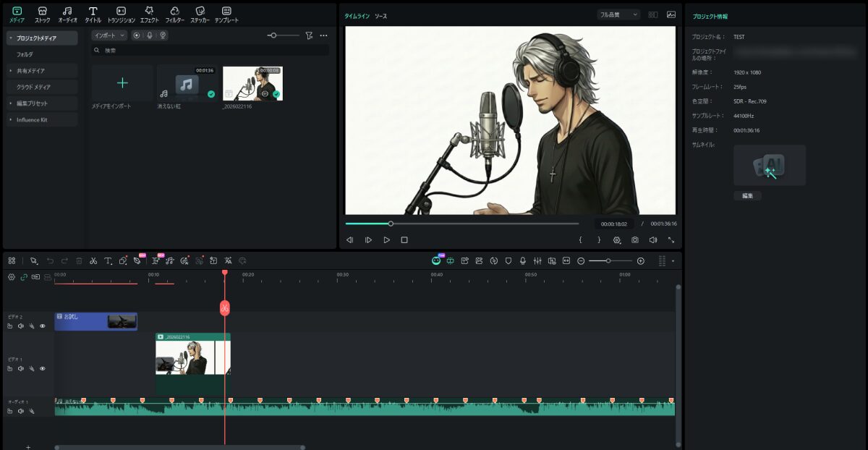
Task: Click the delete trash icon in timeline toolbar
Action: 79,260
